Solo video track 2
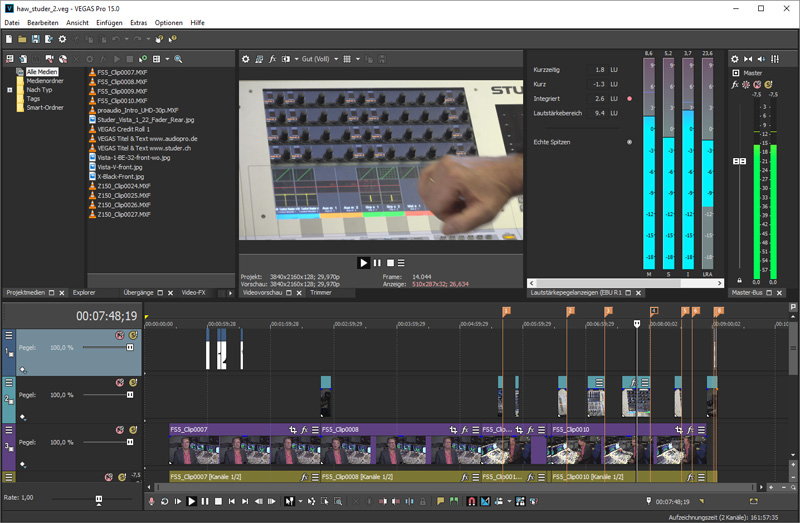Image resolution: width=800 pixels, height=523 pixels. point(133,382)
